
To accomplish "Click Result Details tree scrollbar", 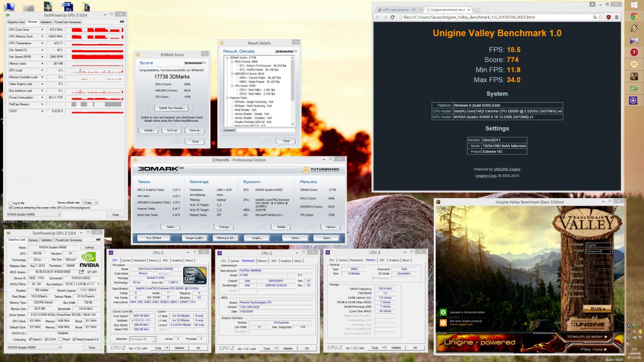I will click(x=293, y=90).
